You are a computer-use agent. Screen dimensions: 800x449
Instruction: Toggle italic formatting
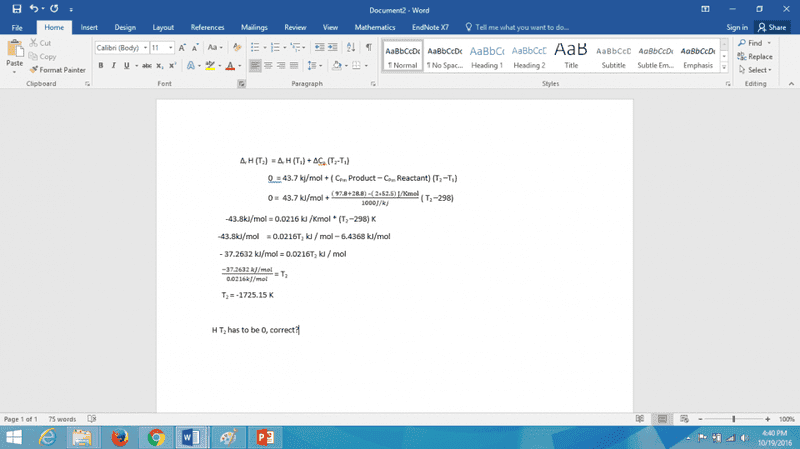point(113,66)
